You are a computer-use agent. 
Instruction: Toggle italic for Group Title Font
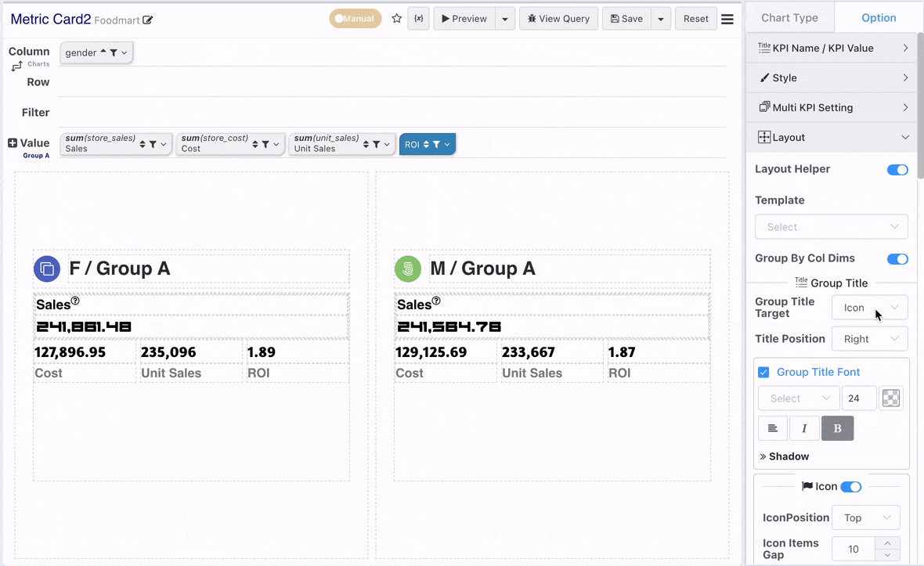803,428
